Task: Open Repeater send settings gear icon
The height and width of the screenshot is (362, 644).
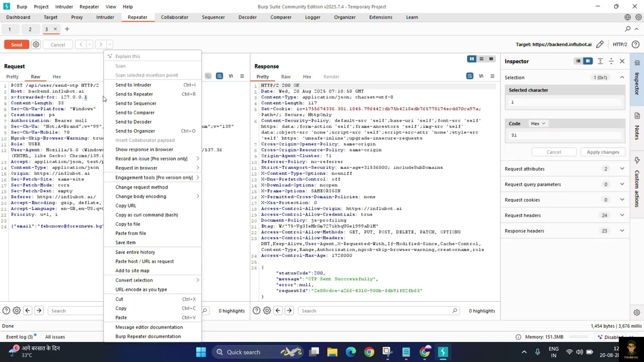Action: pos(36,44)
